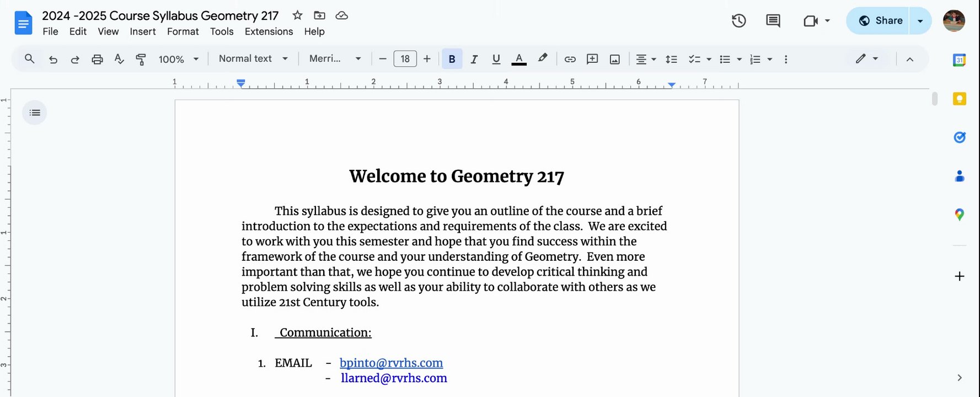The height and width of the screenshot is (397, 980).
Task: Increase font size plus button
Action: 427,59
